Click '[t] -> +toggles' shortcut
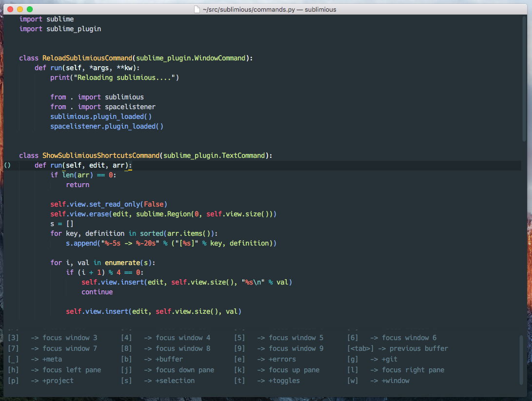Image resolution: width=532 pixels, height=401 pixels. pos(267,381)
